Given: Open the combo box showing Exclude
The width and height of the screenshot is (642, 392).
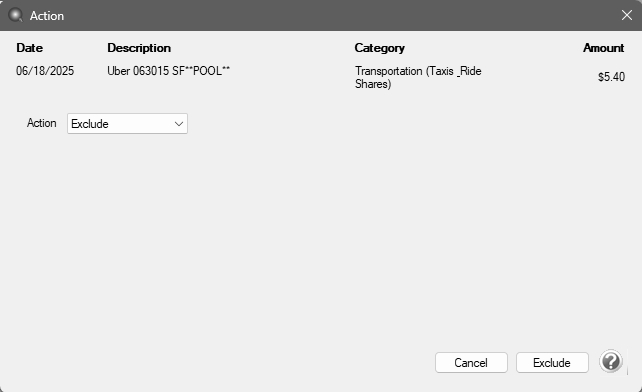Looking at the screenshot, I should pyautogui.click(x=127, y=124).
